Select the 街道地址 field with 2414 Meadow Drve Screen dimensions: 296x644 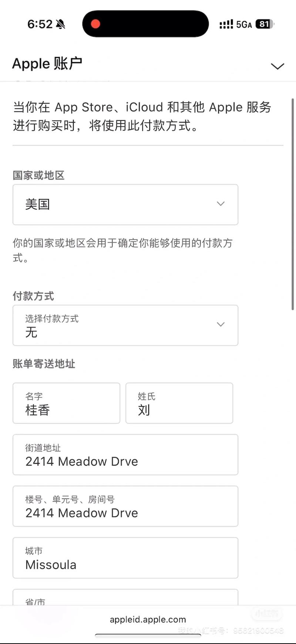pyautogui.click(x=125, y=455)
